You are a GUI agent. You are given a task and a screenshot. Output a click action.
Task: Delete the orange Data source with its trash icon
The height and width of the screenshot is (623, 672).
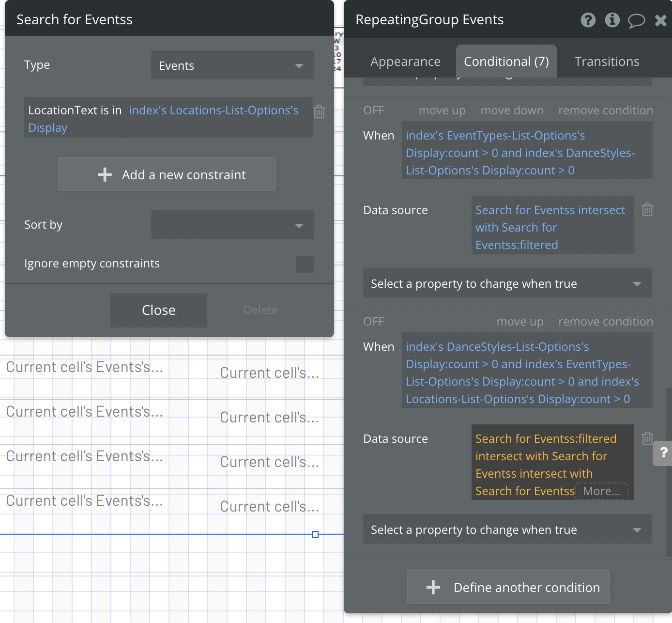[x=647, y=438]
